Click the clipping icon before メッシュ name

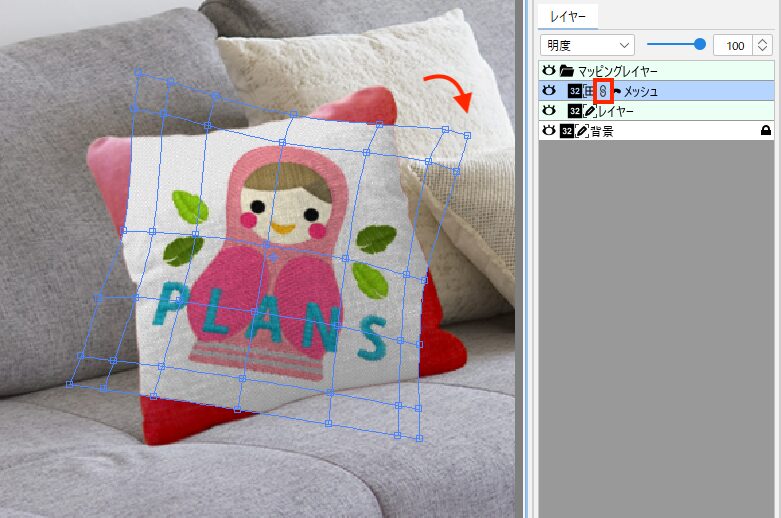click(x=617, y=91)
